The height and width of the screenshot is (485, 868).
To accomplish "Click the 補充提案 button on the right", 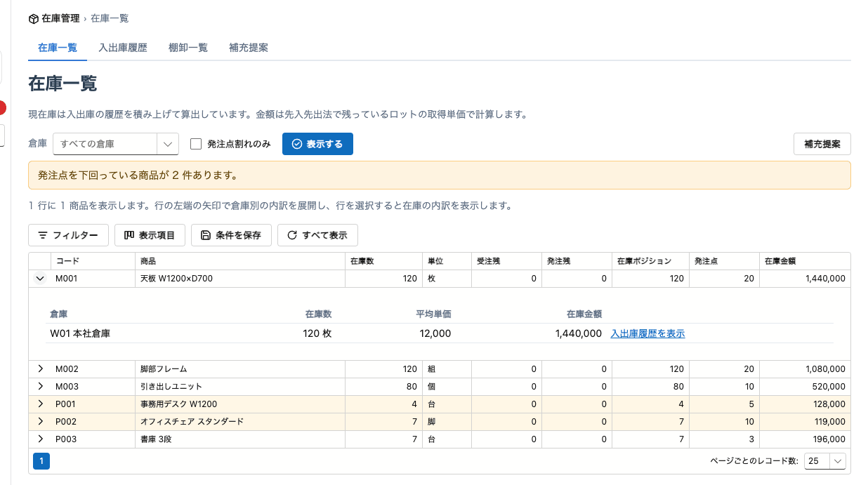I will pos(822,144).
